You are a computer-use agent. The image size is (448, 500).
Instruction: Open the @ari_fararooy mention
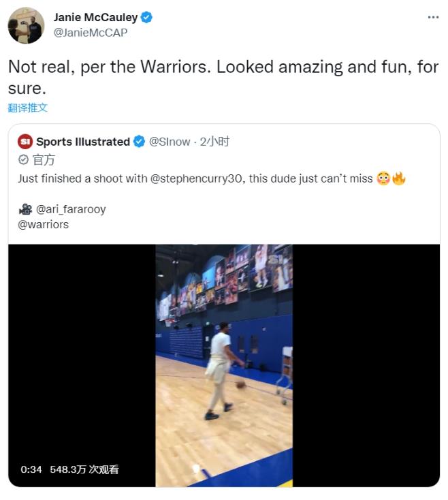(x=70, y=209)
